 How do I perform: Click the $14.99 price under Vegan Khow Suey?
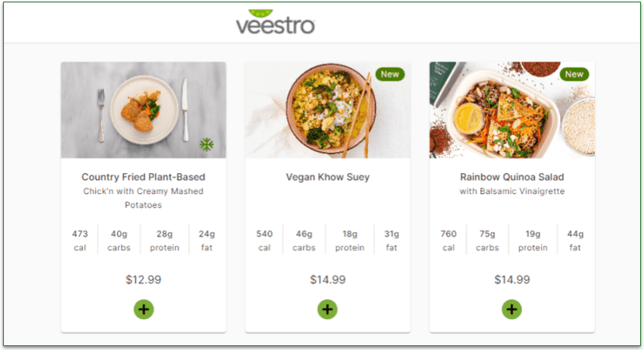click(328, 280)
